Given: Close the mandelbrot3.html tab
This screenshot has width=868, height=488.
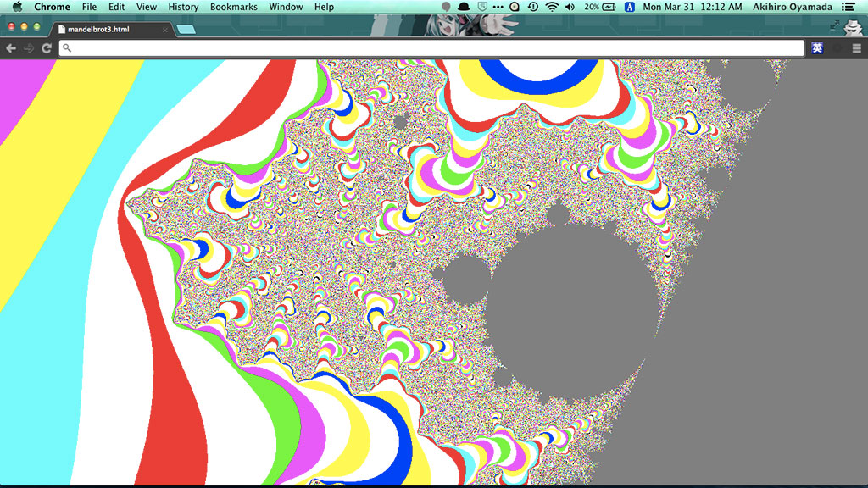Looking at the screenshot, I should click(x=165, y=30).
